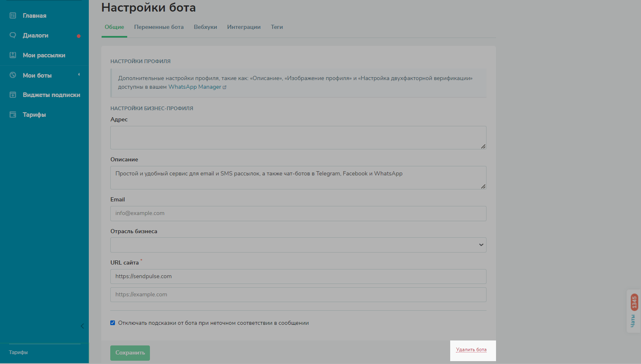Open the Отрасль бизнеса dropdown
Image resolution: width=641 pixels, height=364 pixels.
(298, 245)
